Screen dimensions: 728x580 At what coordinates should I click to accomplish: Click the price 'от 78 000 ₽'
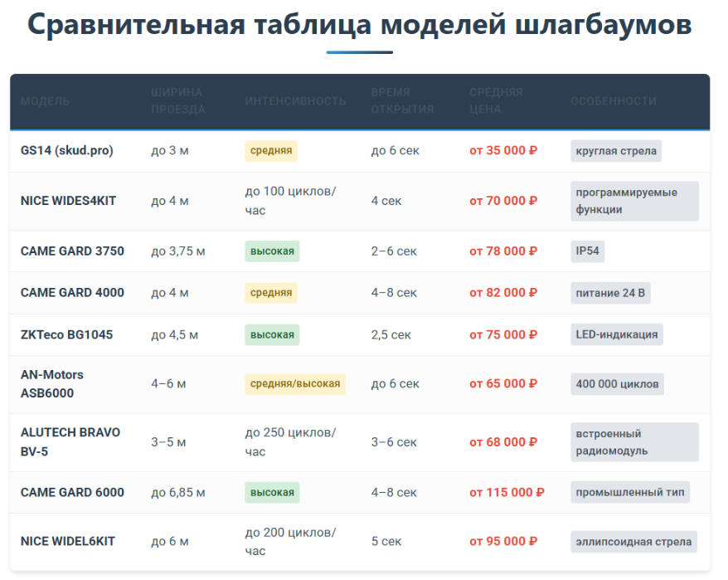click(503, 251)
